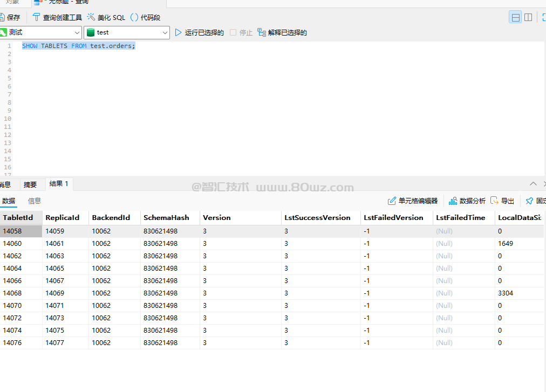The image size is (546, 392).
Task: Explain the selected query (解释已选择的)
Action: pyautogui.click(x=262, y=33)
